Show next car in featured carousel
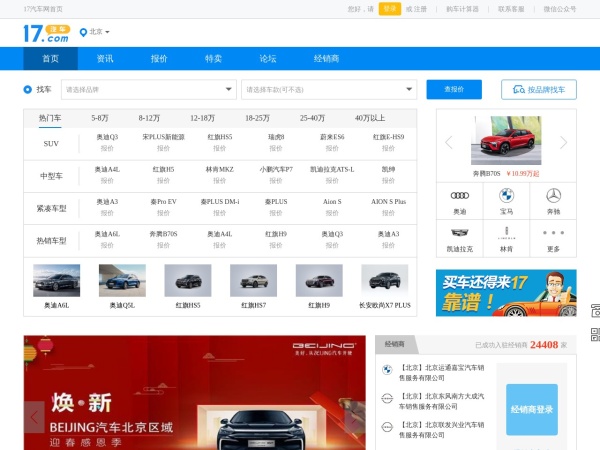600x450 pixels. click(564, 143)
